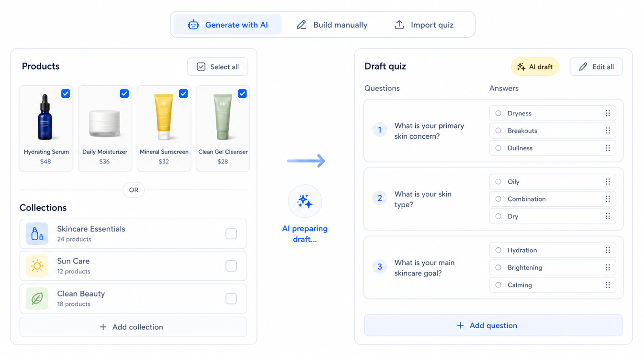Click the Sun Care sun icon
This screenshot has width=644, height=355.
tap(37, 266)
